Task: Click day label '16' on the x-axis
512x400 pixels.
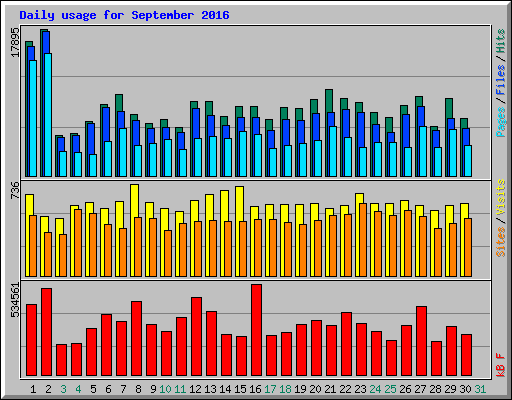Action: 255,389
